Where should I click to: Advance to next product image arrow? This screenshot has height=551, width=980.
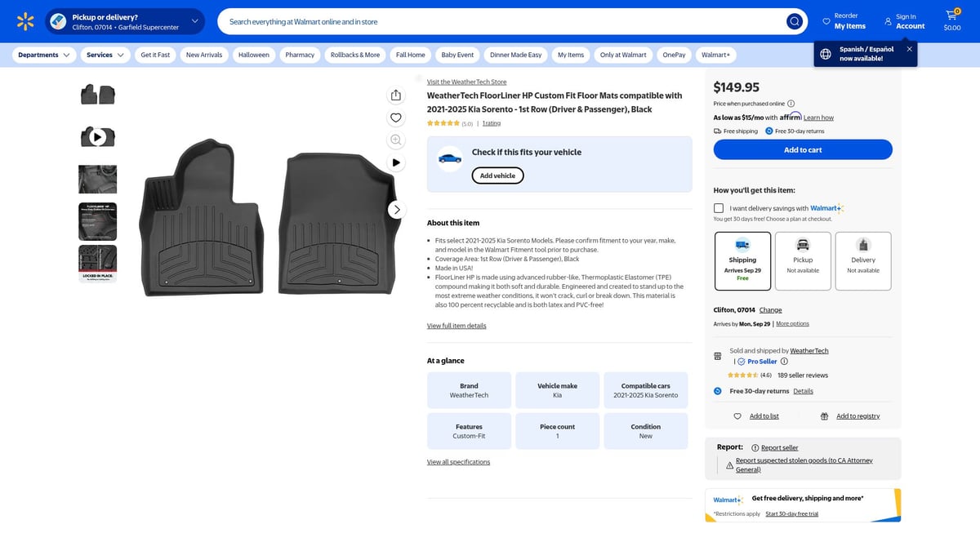397,210
